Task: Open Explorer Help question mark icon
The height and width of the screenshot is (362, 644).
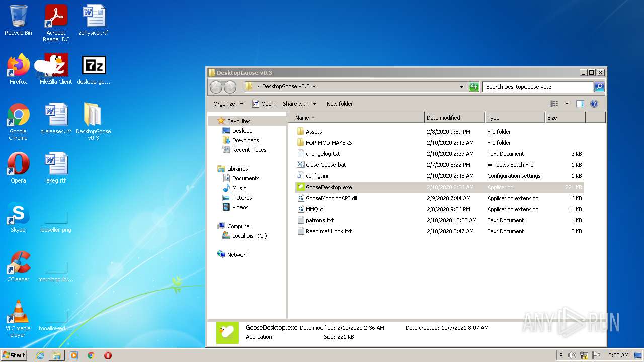Action: [x=594, y=104]
